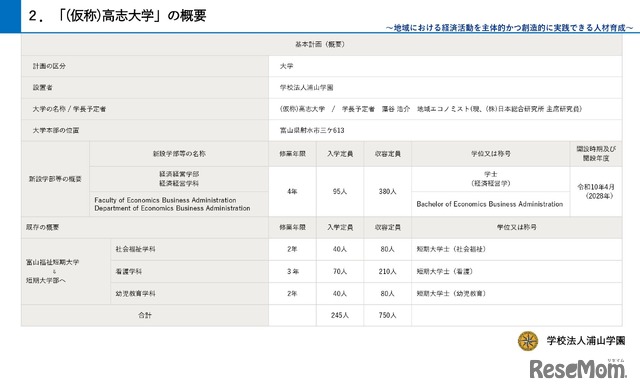Select 80人 in the 幼児教育学科 row
Image resolution: width=640 pixels, height=392 pixels.
click(x=388, y=293)
